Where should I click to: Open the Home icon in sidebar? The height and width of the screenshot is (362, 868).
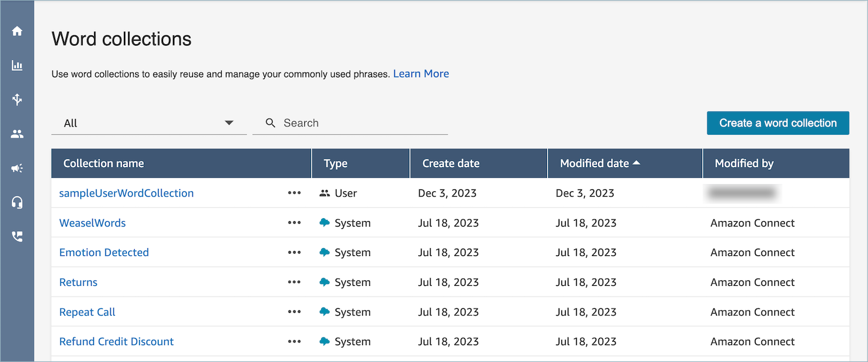17,31
